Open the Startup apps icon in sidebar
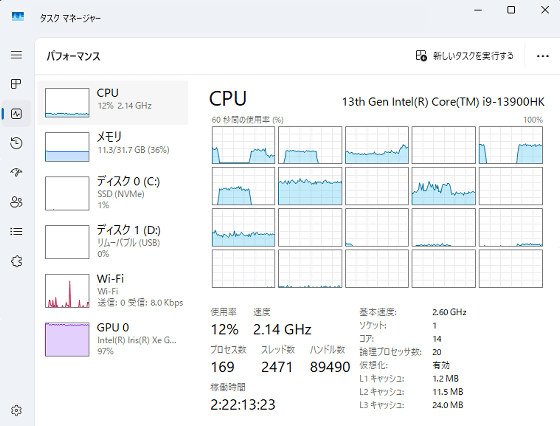Screen dimensions: 560x426 coord(16,172)
